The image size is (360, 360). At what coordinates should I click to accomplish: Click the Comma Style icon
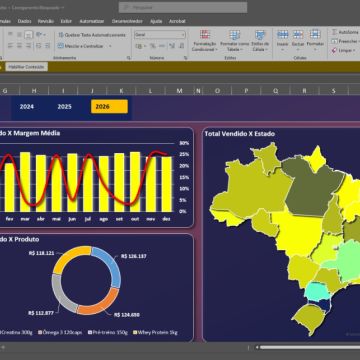coord(161,46)
